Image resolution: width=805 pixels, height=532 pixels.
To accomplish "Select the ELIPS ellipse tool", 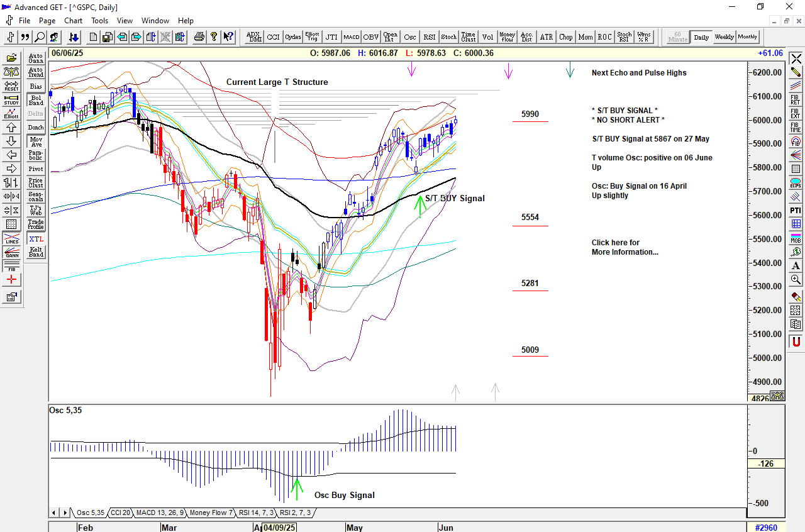I will point(796,182).
